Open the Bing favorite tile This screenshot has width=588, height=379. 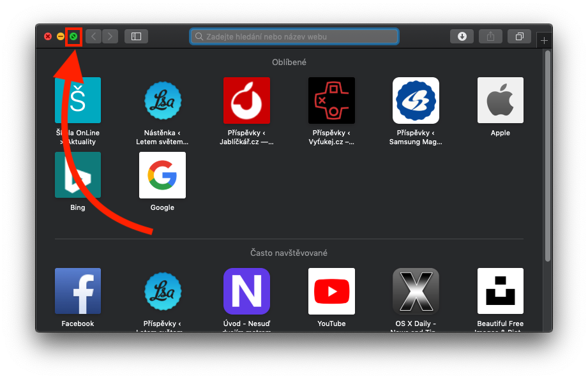[x=78, y=175]
